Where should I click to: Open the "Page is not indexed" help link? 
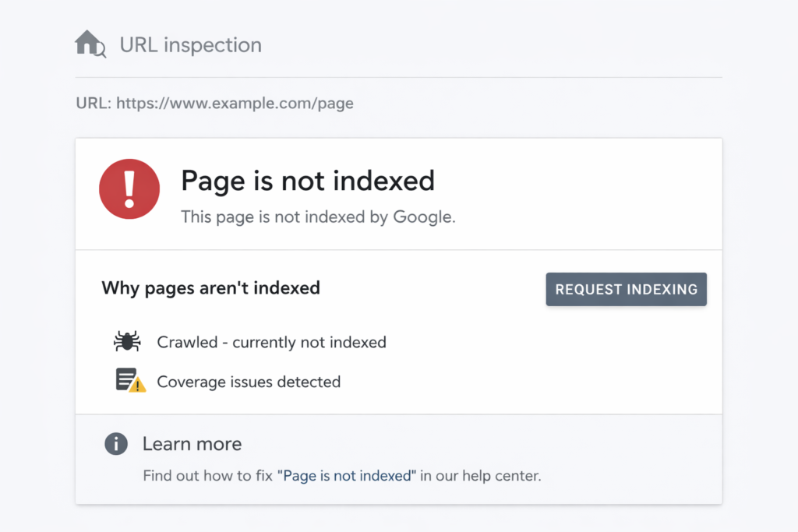pyautogui.click(x=347, y=475)
